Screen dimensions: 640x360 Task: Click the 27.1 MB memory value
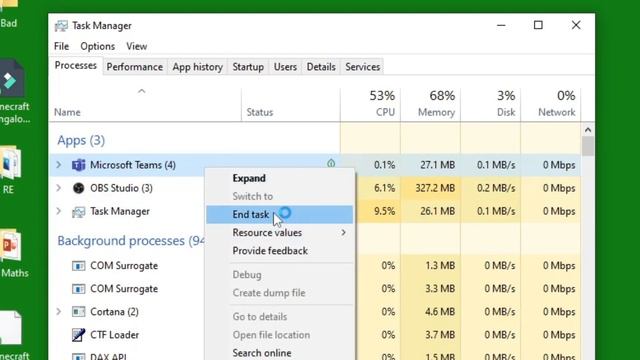pyautogui.click(x=438, y=165)
